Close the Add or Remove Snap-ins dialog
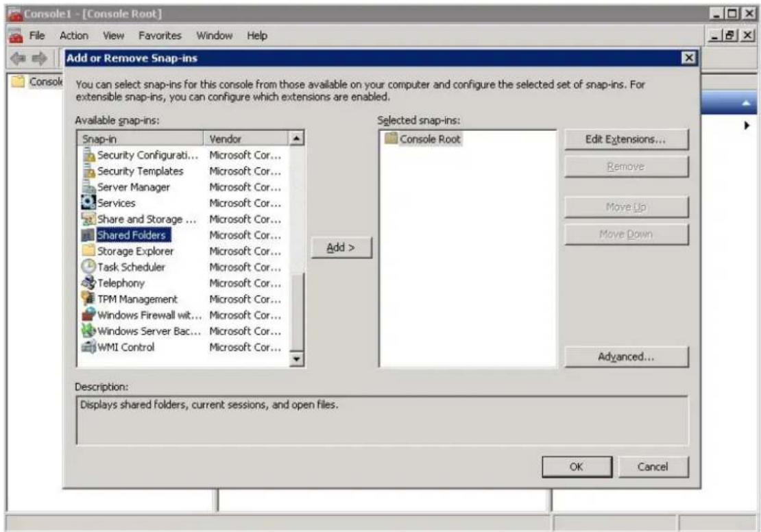761x532 pixels. 689,58
